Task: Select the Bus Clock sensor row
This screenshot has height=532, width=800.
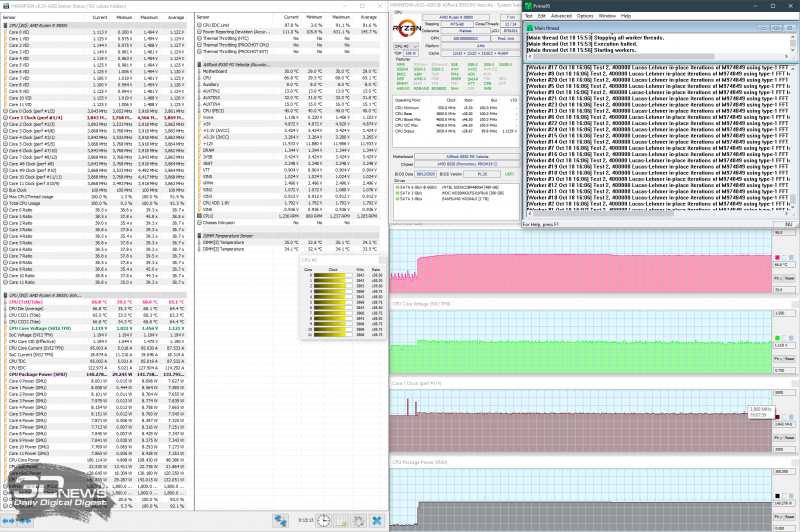Action: point(94,190)
